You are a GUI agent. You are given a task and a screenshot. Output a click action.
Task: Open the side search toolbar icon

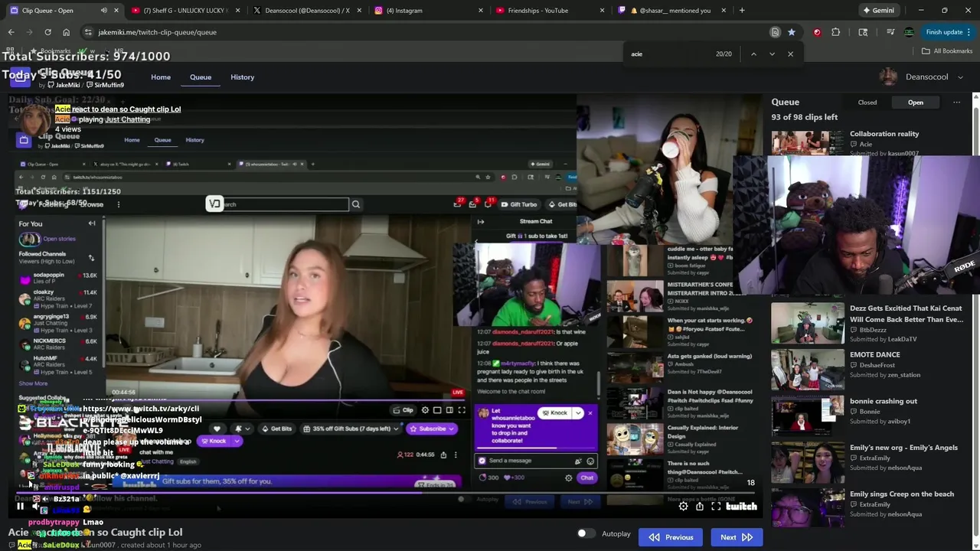863,32
